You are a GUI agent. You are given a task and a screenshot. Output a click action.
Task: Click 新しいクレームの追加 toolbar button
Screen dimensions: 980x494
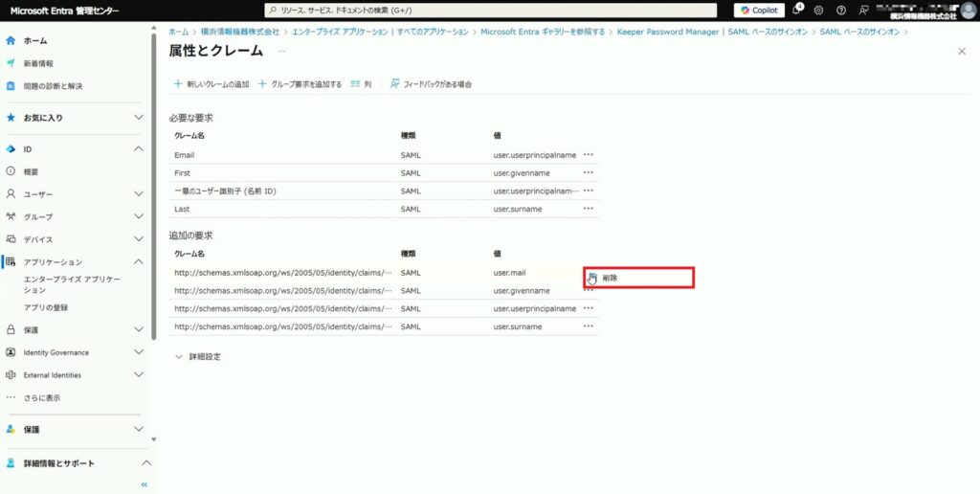pyautogui.click(x=212, y=84)
